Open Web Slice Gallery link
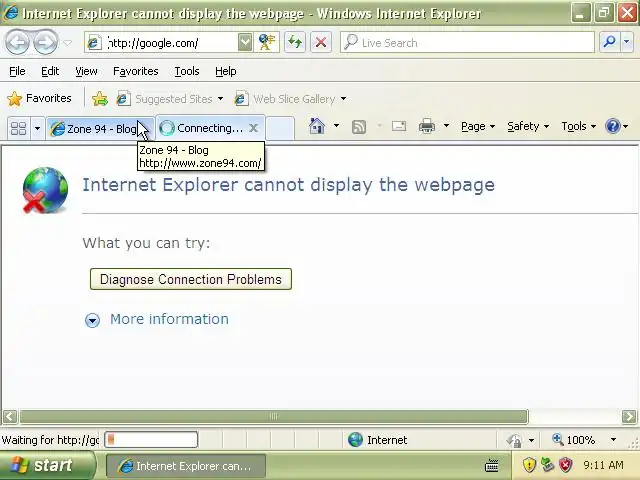 tap(290, 99)
